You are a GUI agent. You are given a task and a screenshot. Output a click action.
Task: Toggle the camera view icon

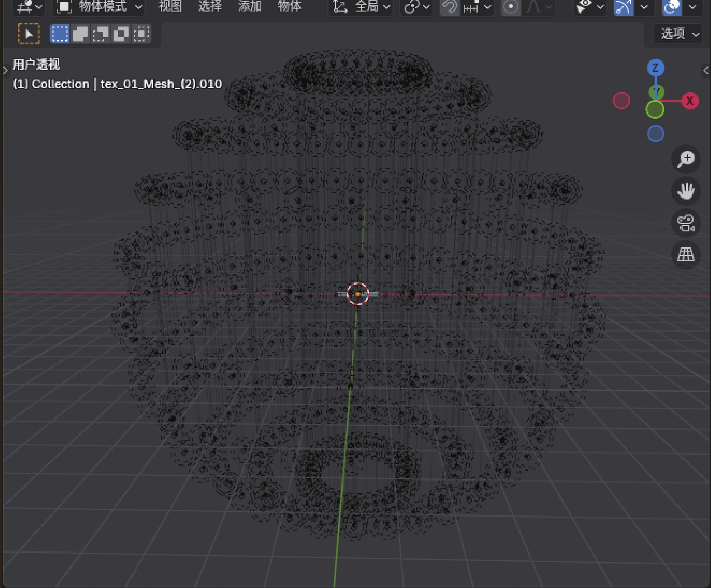[x=685, y=223]
